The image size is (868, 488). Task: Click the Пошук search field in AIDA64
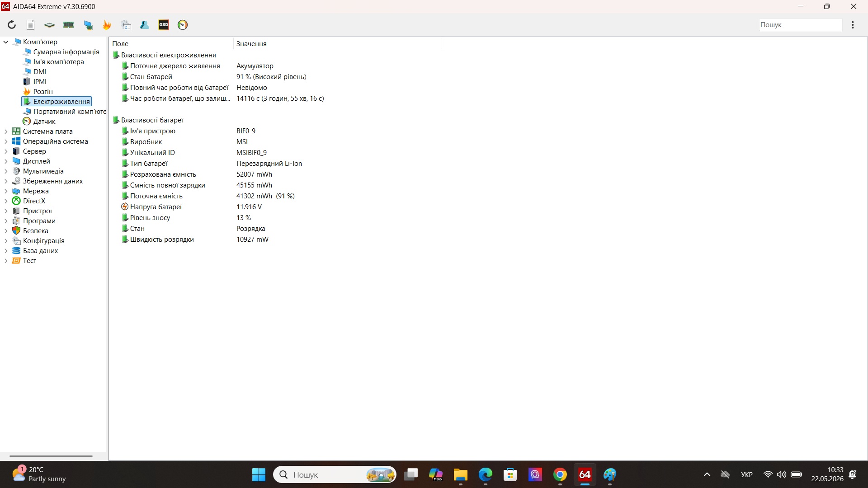coord(800,25)
